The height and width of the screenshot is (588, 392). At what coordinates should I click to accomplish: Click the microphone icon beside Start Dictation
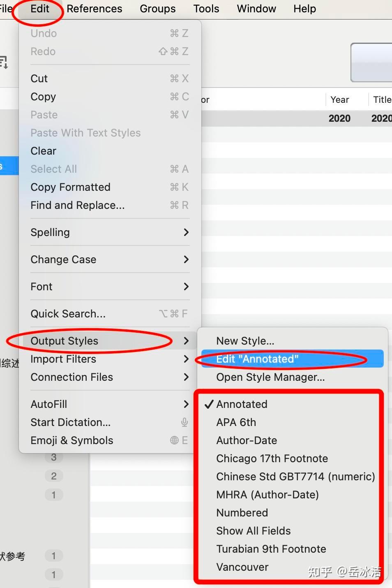[x=184, y=422]
